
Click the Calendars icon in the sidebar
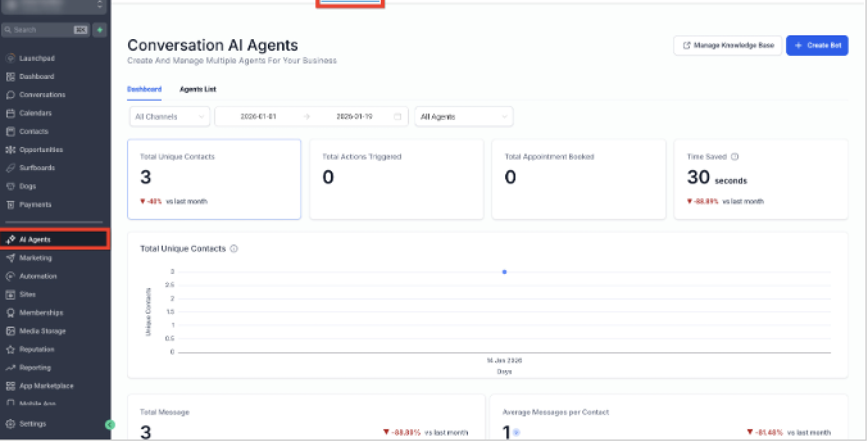pyautogui.click(x=10, y=113)
